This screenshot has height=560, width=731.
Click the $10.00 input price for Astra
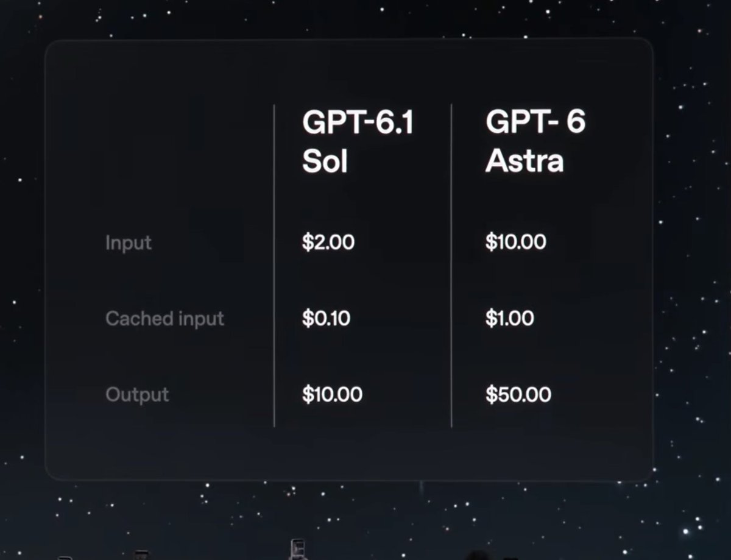point(516,243)
